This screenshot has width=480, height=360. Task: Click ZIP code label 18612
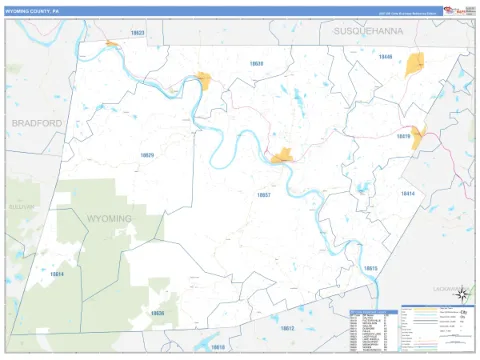287,328
